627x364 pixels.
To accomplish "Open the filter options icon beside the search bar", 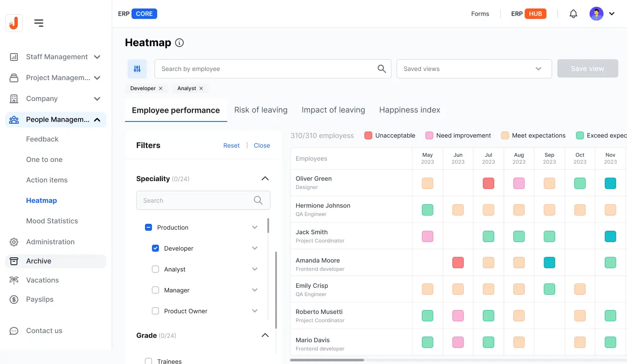I will [x=137, y=68].
